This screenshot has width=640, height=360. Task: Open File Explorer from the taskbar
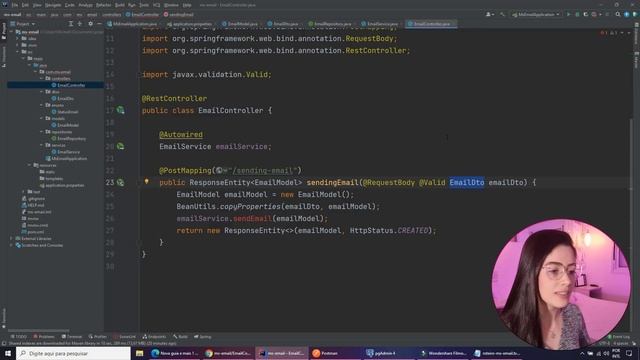click(x=140, y=353)
